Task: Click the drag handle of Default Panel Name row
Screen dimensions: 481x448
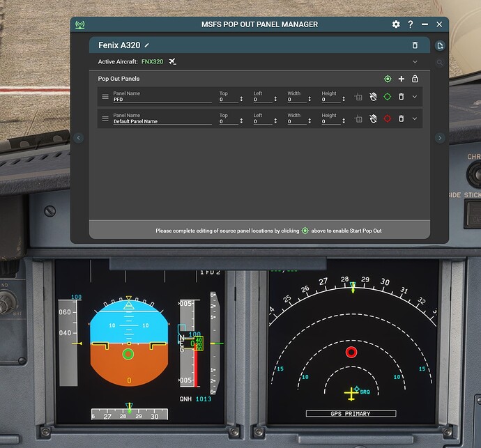Action: coord(105,118)
